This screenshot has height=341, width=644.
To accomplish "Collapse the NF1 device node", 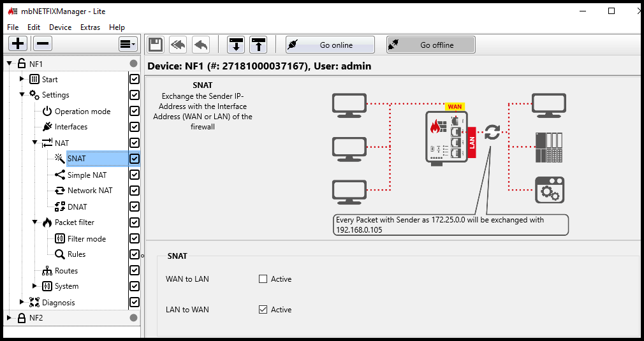I will tap(10, 64).
